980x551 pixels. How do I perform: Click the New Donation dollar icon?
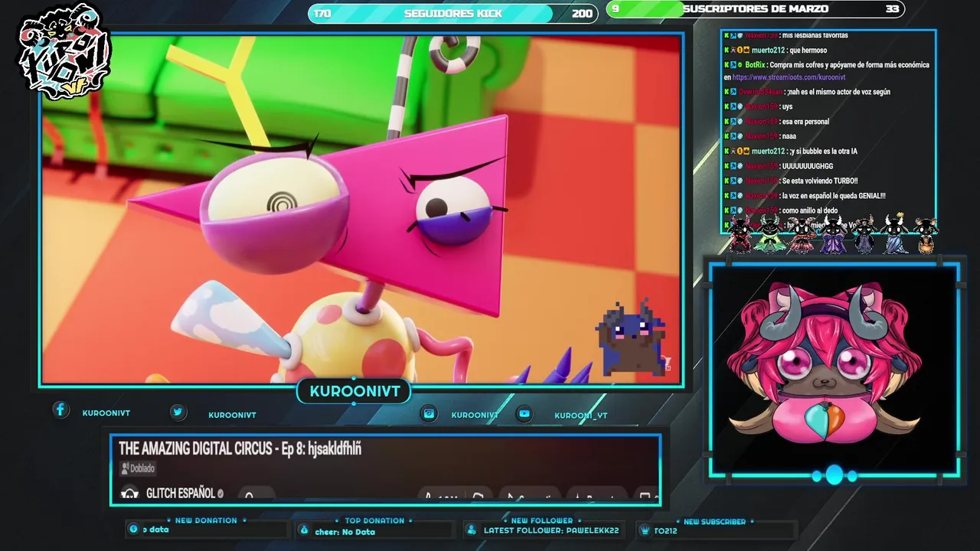[133, 529]
